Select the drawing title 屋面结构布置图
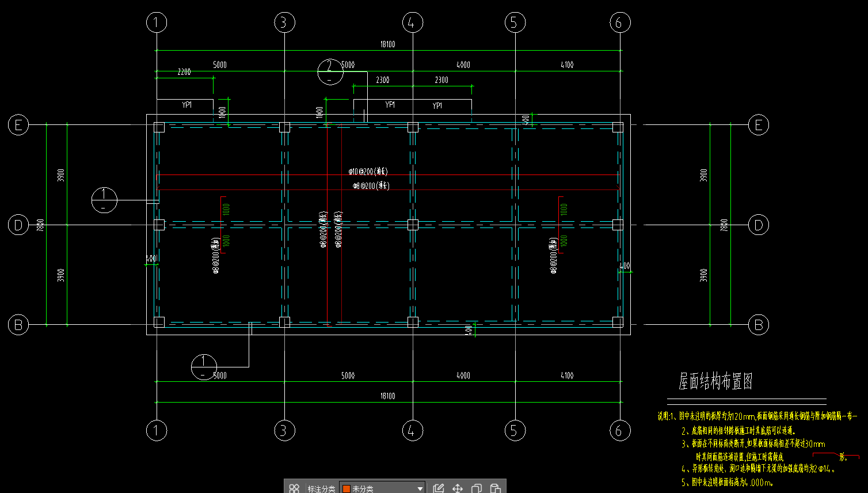868x493 pixels. point(715,381)
